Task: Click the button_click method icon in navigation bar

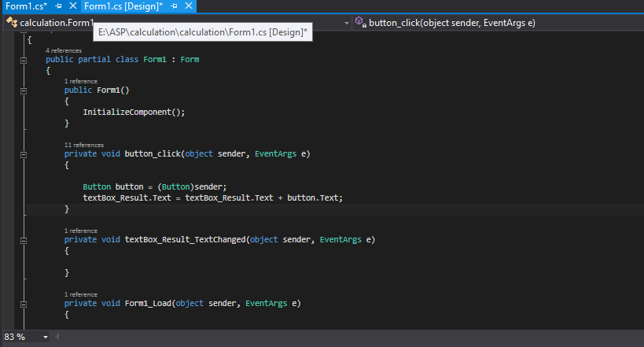Action: click(x=360, y=23)
